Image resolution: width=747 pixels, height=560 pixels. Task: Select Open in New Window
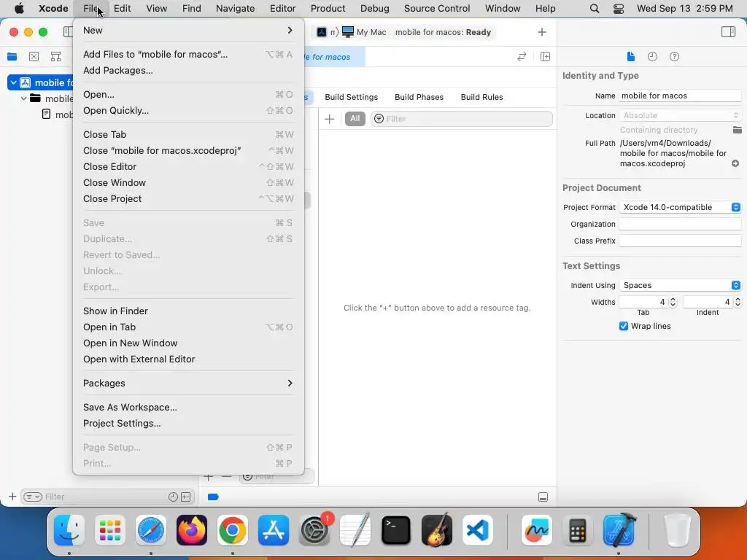pyautogui.click(x=188, y=343)
